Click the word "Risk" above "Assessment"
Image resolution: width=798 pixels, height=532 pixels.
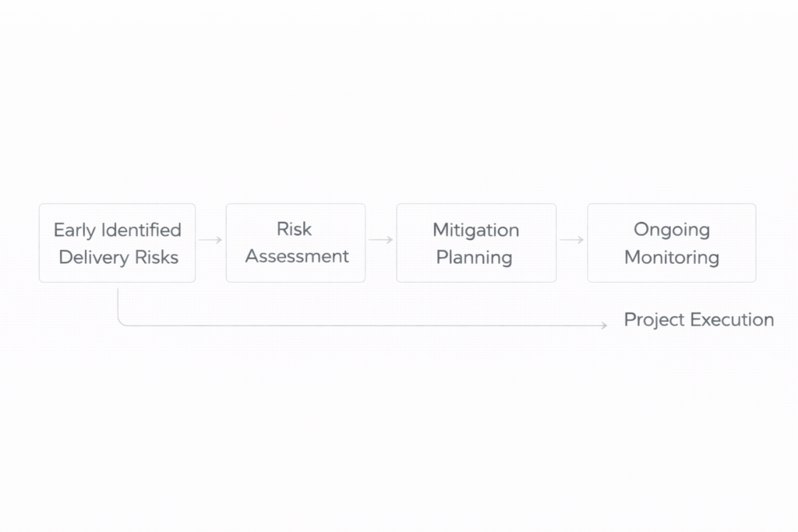click(294, 229)
